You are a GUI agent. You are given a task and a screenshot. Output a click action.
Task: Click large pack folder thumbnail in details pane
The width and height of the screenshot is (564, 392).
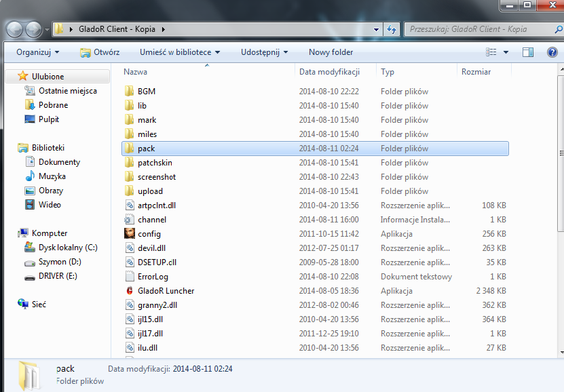(29, 376)
